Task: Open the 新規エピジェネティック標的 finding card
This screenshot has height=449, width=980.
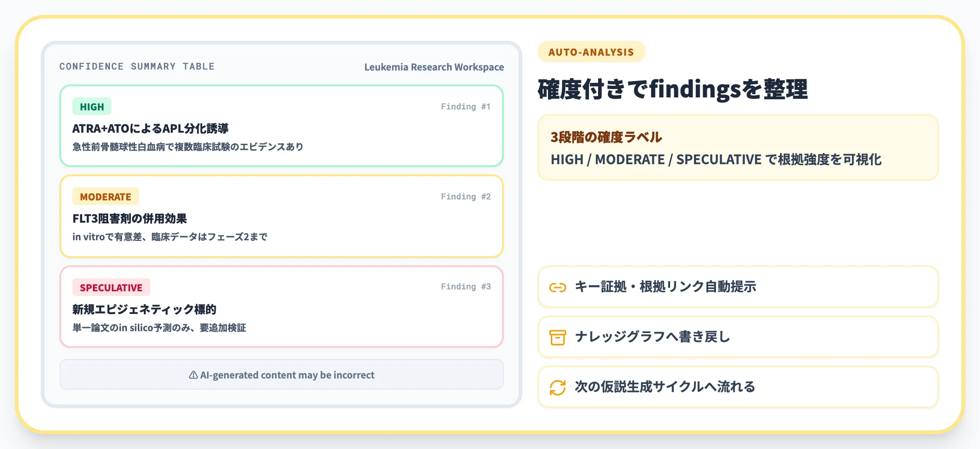Action: click(282, 307)
